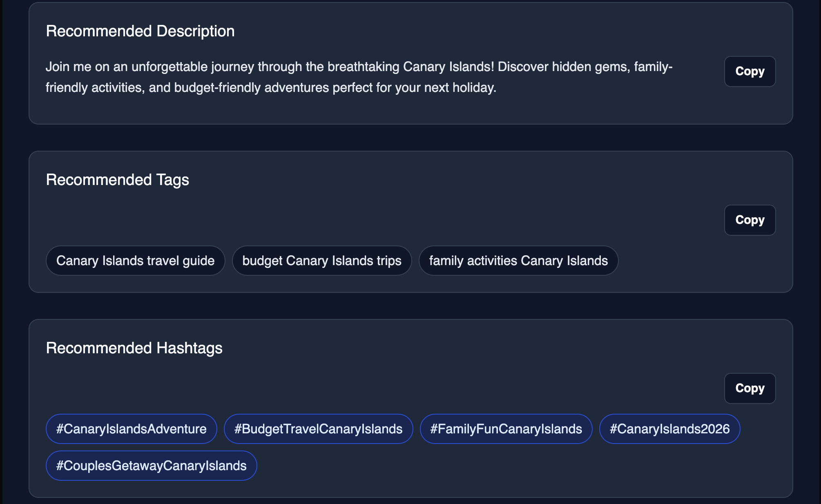Click the #CanaryIslandsAdventure hashtag chip
Viewport: 821px width, 504px height.
[x=131, y=429]
